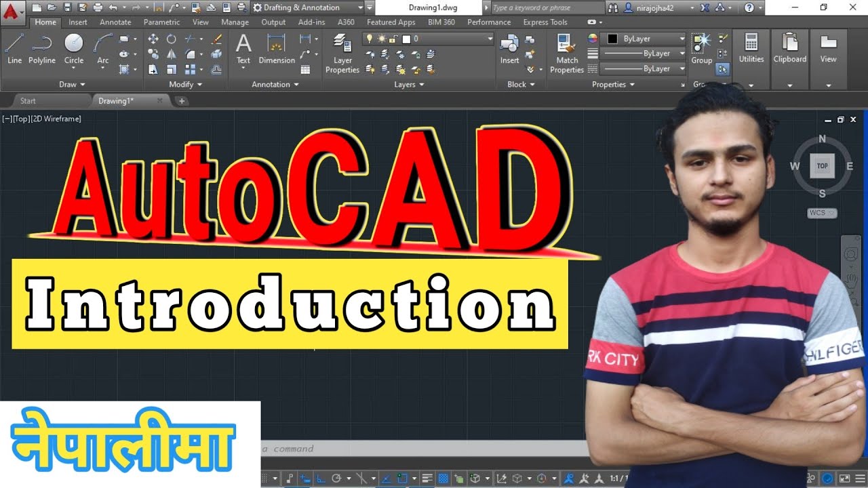The image size is (868, 488).
Task: Click the [2D Wireframe] visual style control
Action: [x=56, y=119]
